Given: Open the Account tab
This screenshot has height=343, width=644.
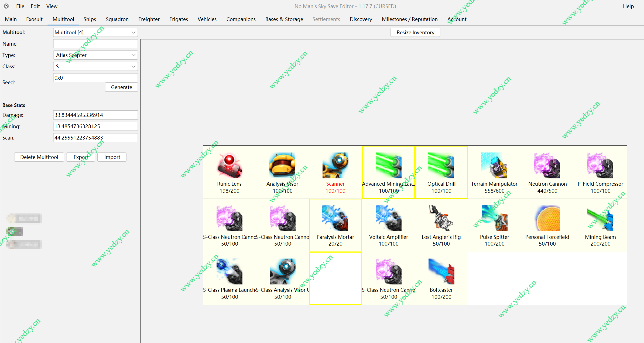Looking at the screenshot, I should 457,19.
